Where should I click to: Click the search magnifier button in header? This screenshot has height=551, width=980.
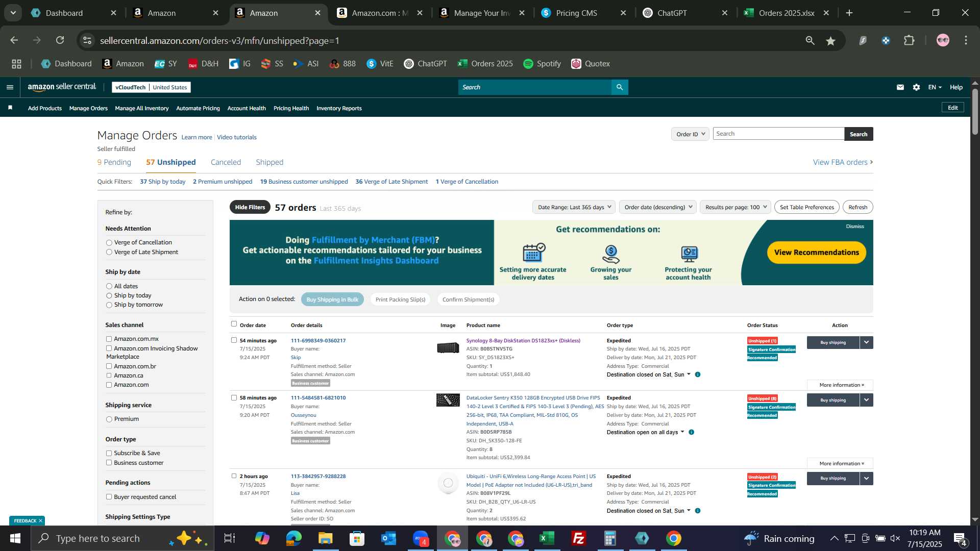[x=620, y=87]
